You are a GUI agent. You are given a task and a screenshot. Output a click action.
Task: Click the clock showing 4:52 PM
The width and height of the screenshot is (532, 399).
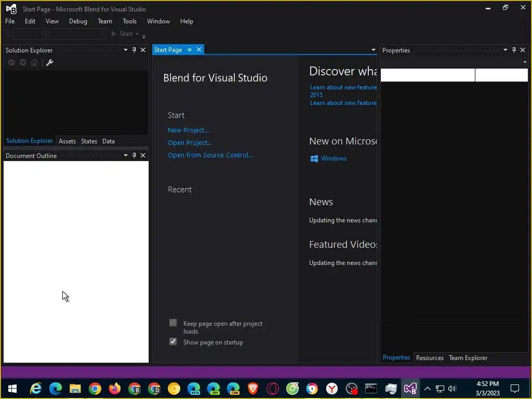(x=487, y=384)
